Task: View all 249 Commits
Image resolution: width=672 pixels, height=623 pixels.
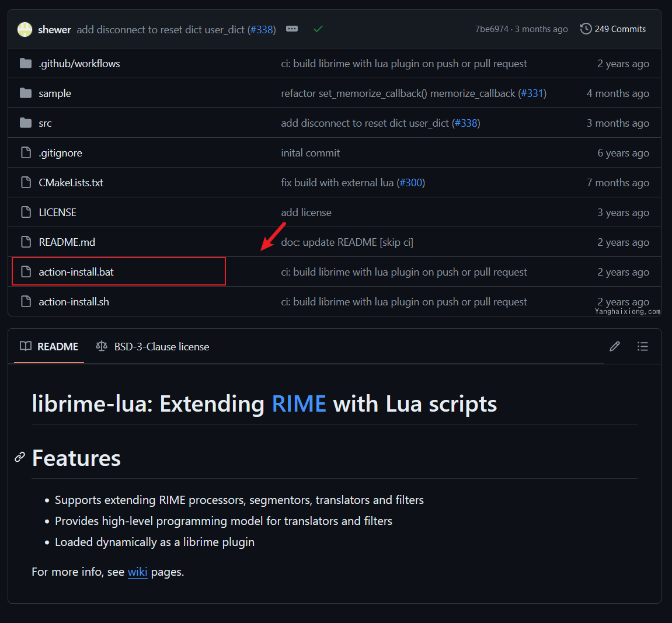Action: [x=613, y=29]
